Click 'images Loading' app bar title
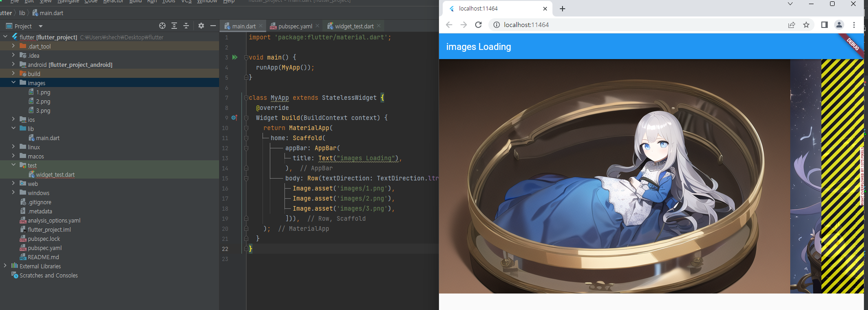The image size is (868, 310). (479, 47)
